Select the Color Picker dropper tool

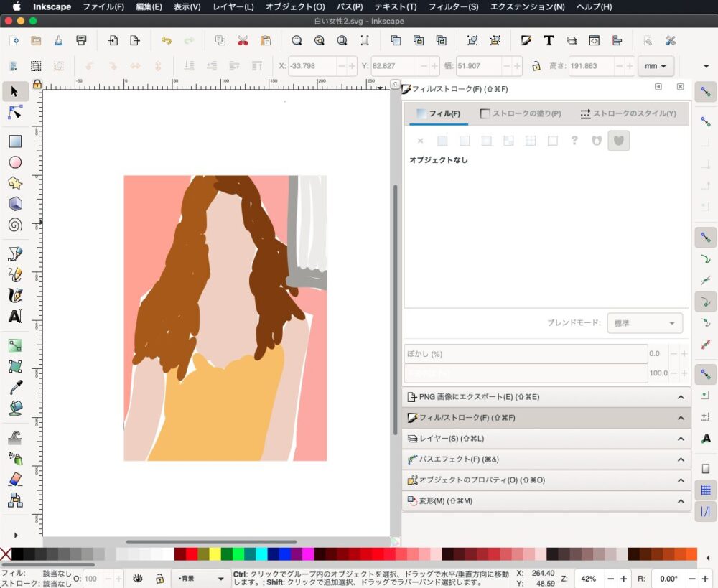(15, 388)
